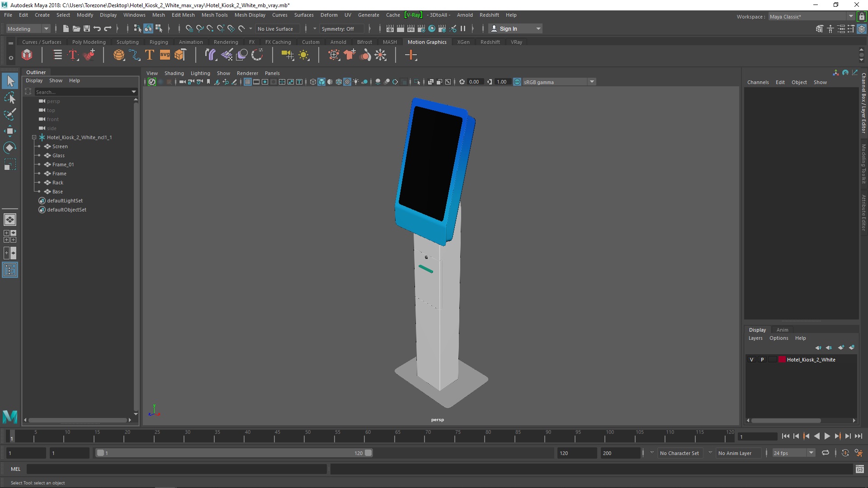
Task: Toggle visibility of Screen layer
Action: point(39,146)
